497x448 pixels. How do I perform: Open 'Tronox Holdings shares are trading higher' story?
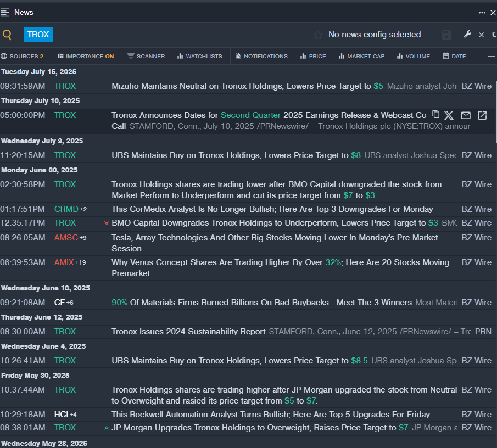coord(284,395)
